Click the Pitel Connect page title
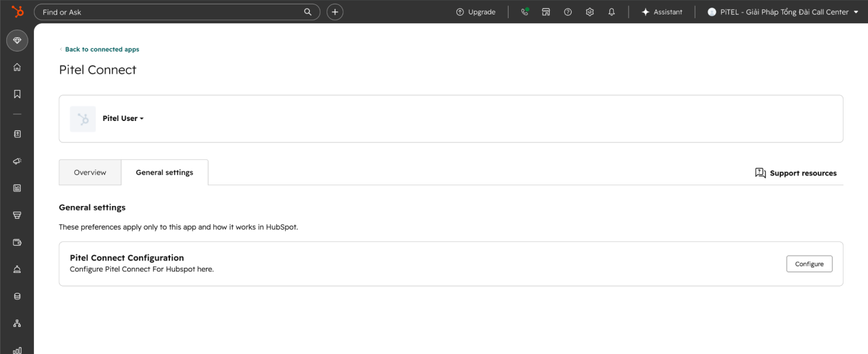 pos(98,70)
